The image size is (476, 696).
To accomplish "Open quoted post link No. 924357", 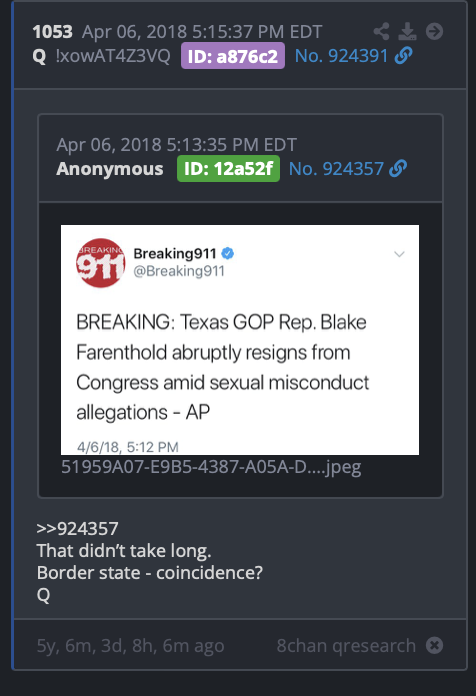I will pos(336,169).
